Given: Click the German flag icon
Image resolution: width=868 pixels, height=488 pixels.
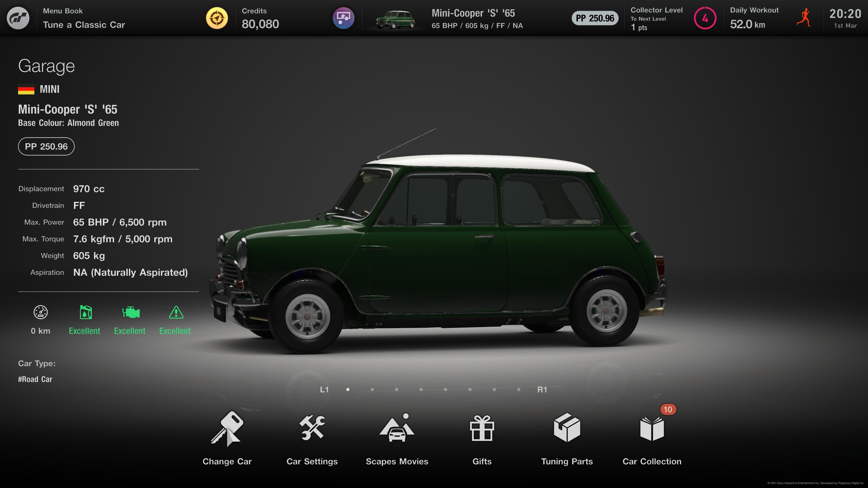Looking at the screenshot, I should coord(26,89).
